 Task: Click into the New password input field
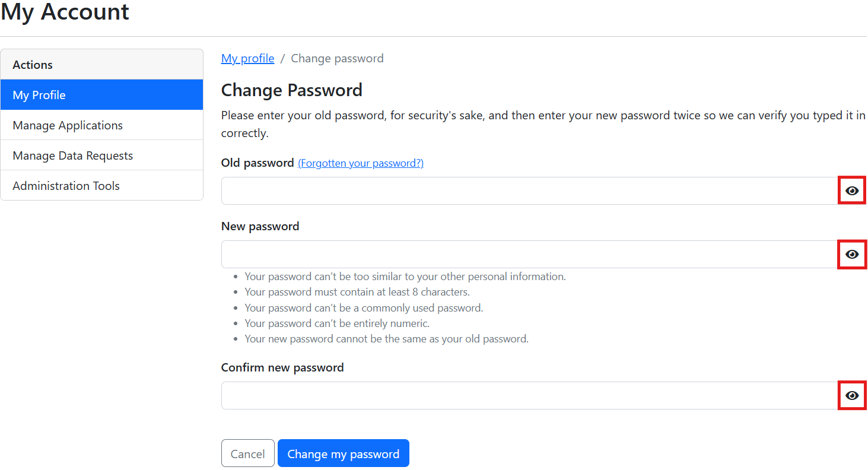[528, 254]
